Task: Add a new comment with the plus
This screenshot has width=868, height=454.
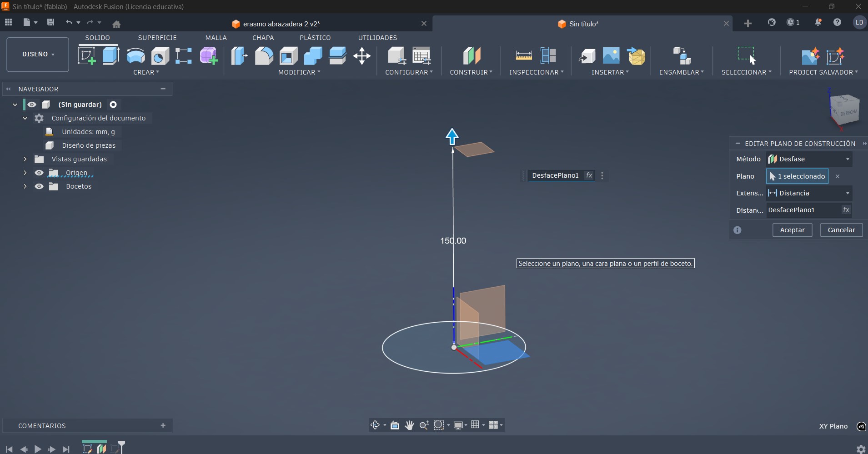Action: [163, 425]
